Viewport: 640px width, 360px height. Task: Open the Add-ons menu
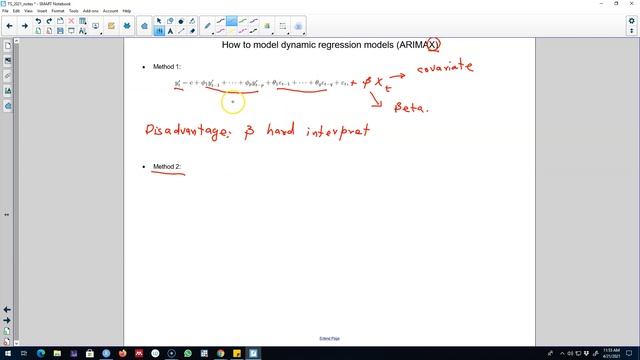coord(91,11)
